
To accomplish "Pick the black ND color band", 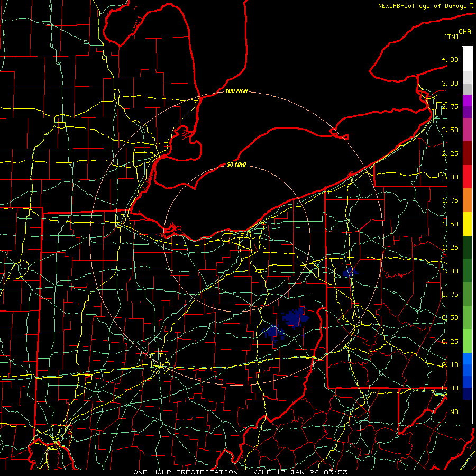I will coord(467,411).
